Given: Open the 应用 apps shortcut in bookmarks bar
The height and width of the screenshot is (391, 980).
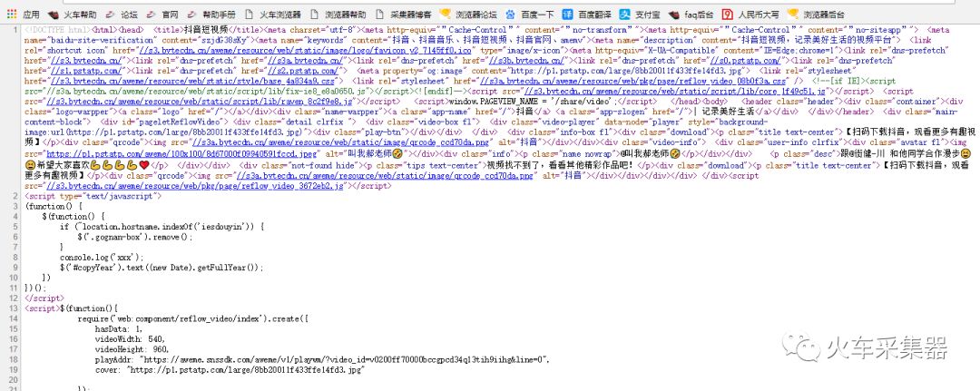Looking at the screenshot, I should point(23,14).
